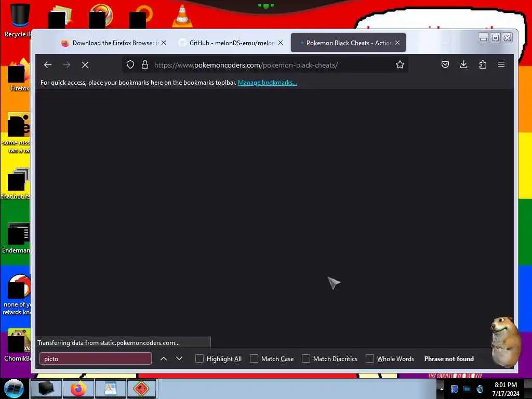Close the Pokemon Black Cheats tab

pyautogui.click(x=397, y=43)
